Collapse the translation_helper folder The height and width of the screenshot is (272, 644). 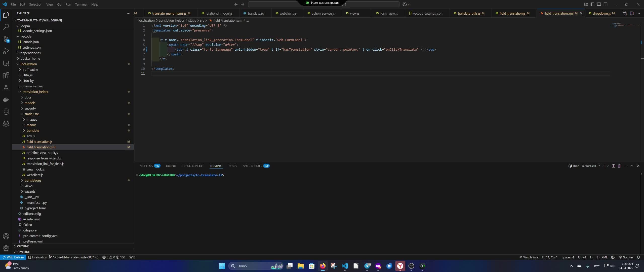coord(35,92)
